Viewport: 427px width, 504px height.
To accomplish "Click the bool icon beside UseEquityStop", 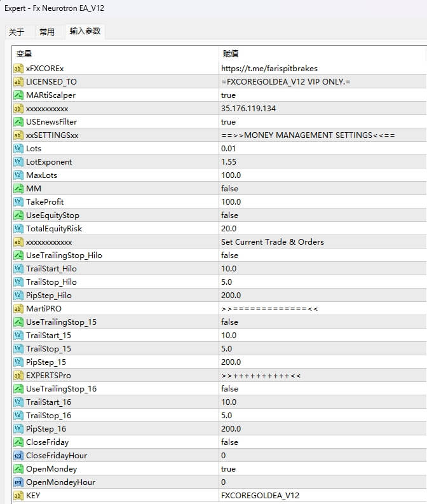I will (18, 215).
